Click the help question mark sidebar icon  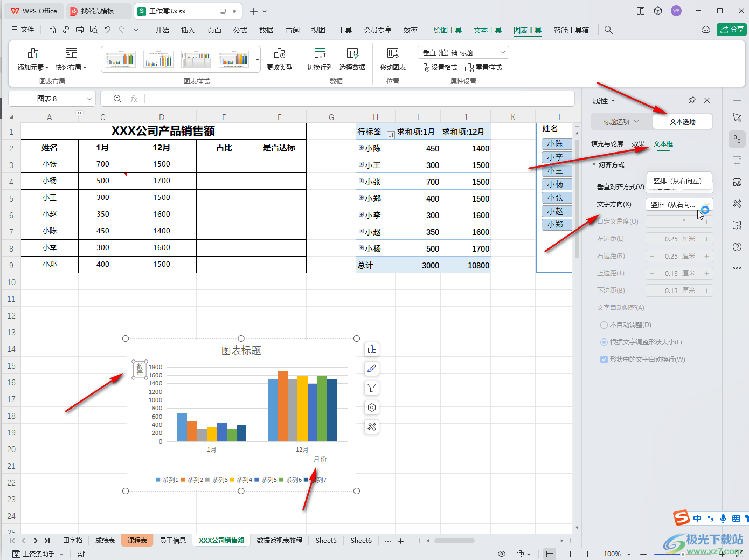click(x=737, y=247)
